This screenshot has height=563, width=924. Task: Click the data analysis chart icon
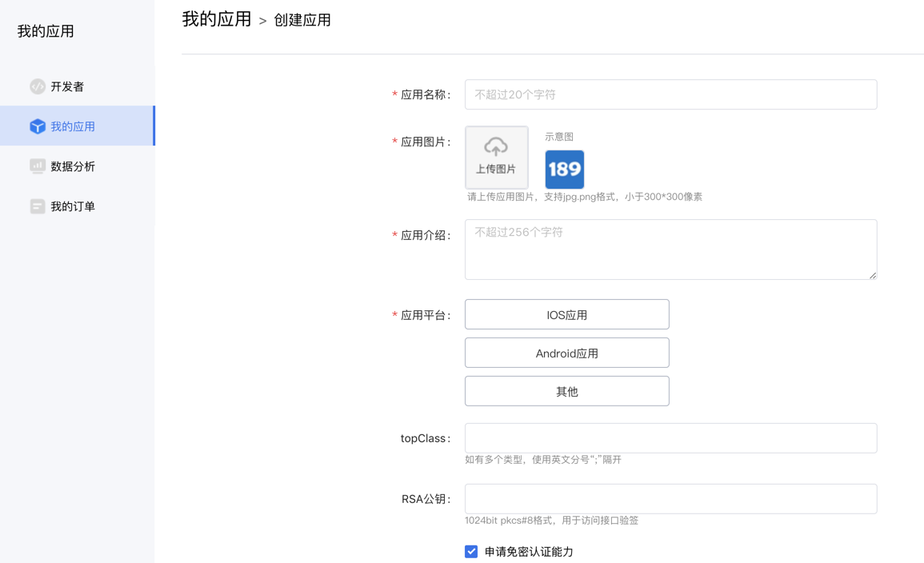(x=38, y=166)
